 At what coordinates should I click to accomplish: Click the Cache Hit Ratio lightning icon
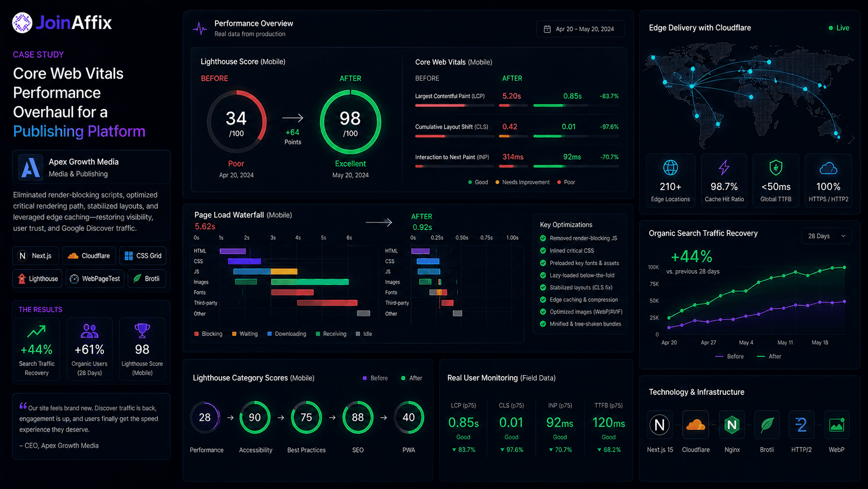[x=724, y=167]
